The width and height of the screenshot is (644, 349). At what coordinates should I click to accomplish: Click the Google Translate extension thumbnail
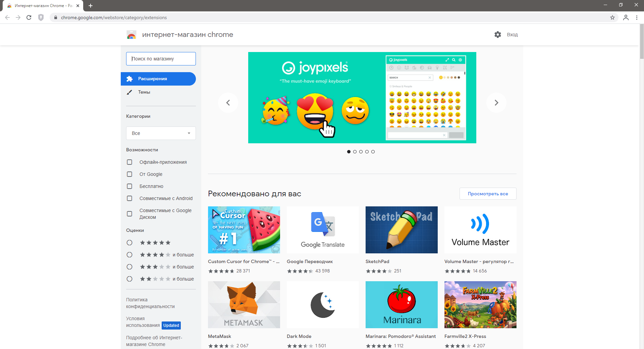tap(323, 230)
